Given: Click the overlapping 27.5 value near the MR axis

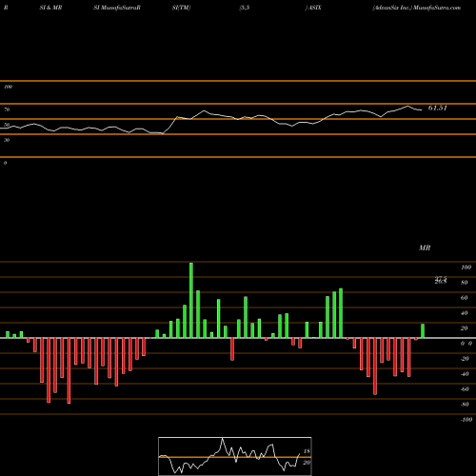Looking at the screenshot, I should tap(441, 278).
